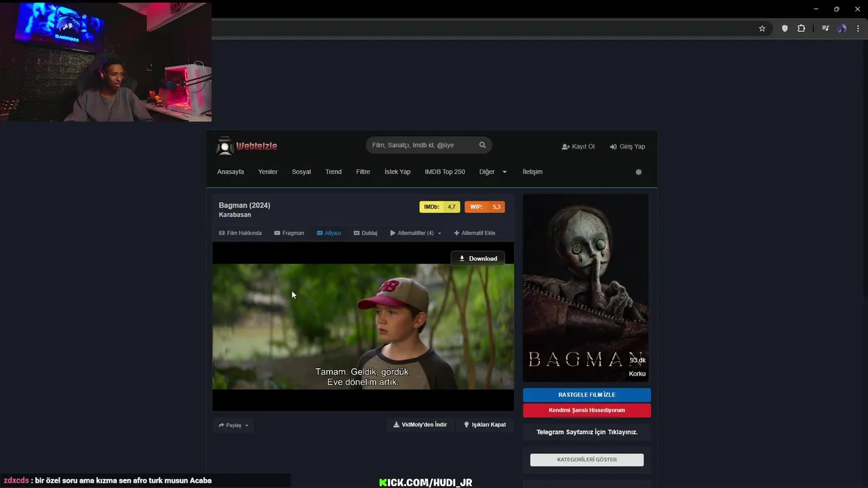Bookmark the page with the star icon
Image resolution: width=868 pixels, height=488 pixels.
tap(762, 28)
